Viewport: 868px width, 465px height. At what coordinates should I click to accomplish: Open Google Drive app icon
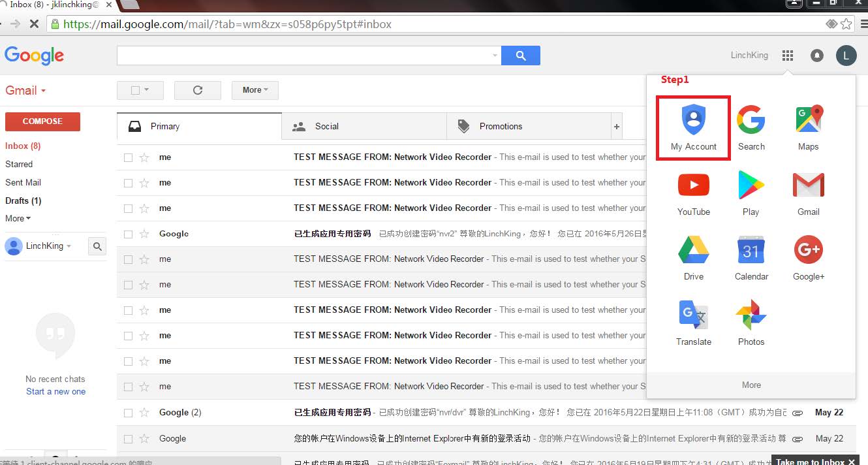tap(693, 257)
